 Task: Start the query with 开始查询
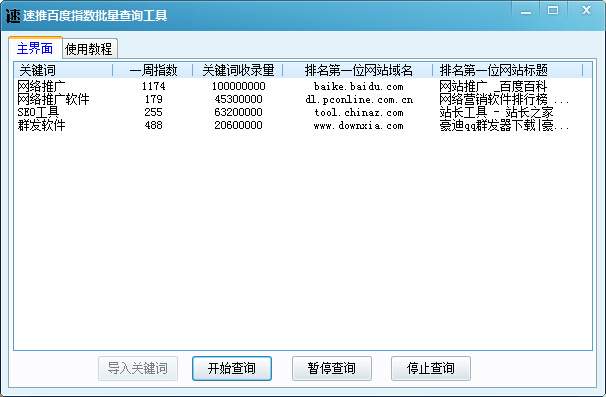232,368
